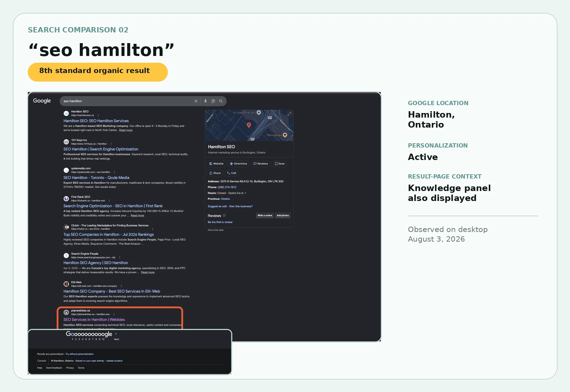Click the planwebbies.ca favicon
570x392 pixels.
(66, 313)
